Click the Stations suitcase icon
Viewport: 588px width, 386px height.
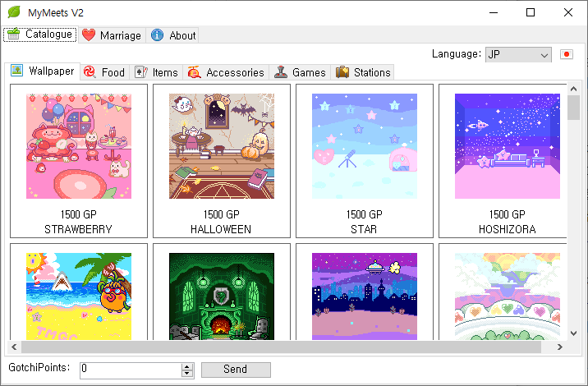342,71
